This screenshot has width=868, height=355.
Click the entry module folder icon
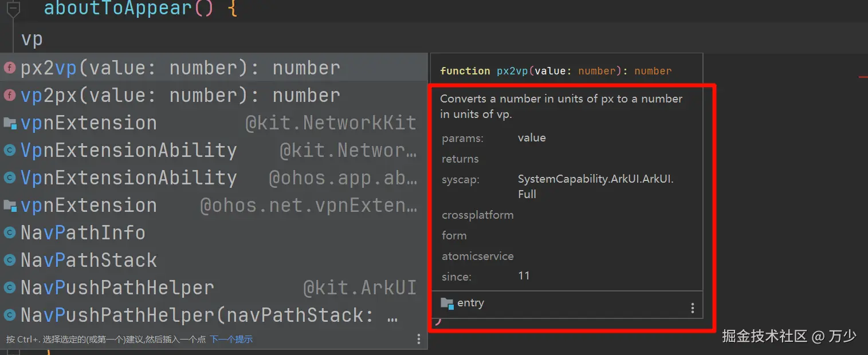point(447,303)
